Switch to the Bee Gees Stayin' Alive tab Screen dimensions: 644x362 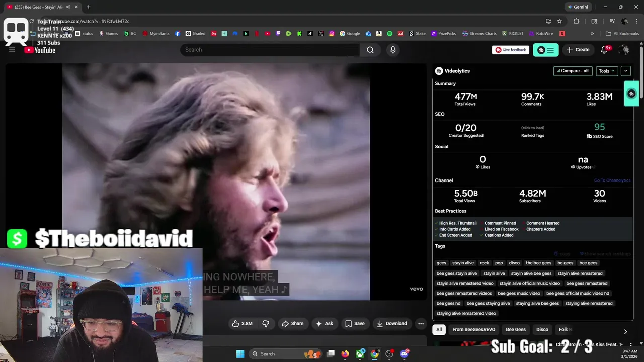[42, 7]
